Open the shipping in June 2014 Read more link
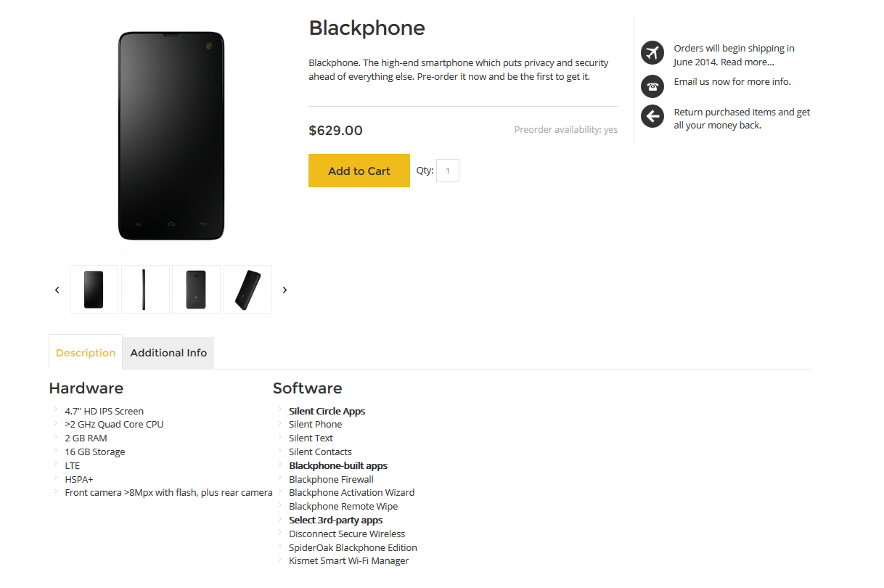 point(734,55)
